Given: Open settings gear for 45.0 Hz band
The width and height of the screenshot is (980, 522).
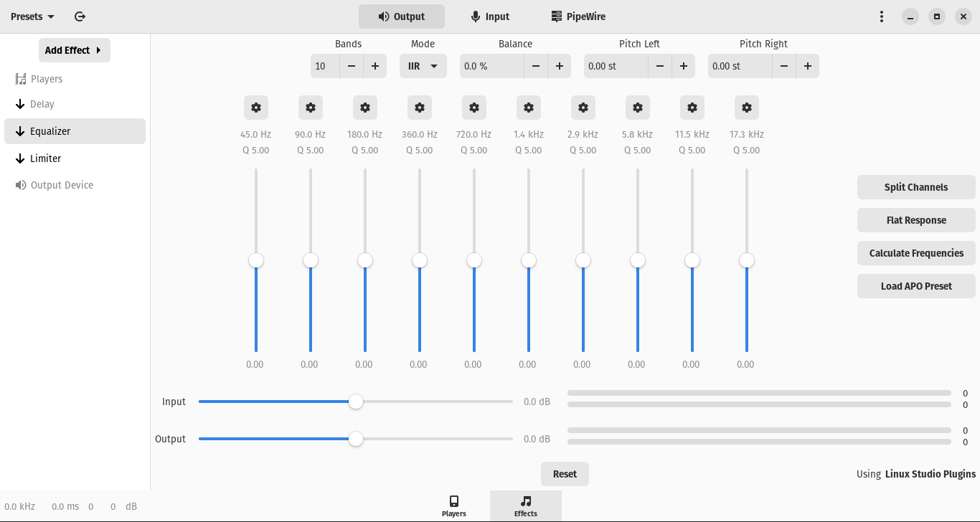Looking at the screenshot, I should pos(256,108).
